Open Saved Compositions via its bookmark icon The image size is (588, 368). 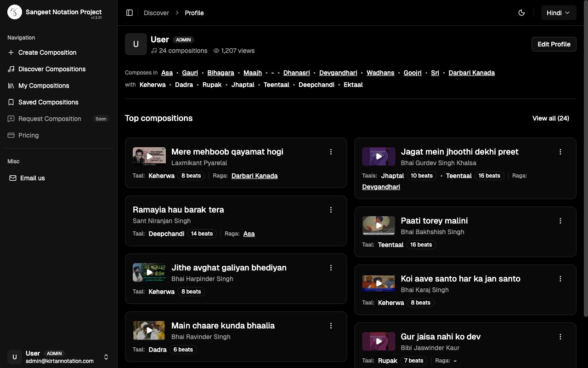point(11,102)
